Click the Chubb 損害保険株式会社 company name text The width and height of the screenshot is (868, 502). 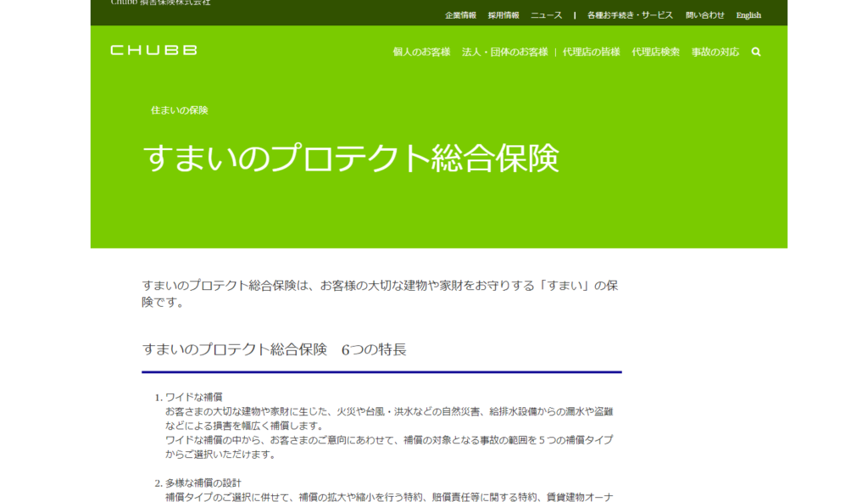[160, 3]
